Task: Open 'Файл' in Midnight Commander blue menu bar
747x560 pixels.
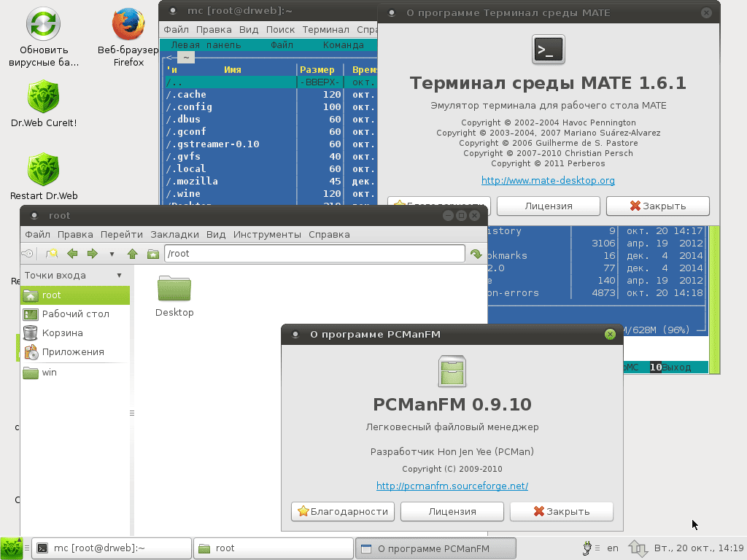Action: click(x=282, y=44)
